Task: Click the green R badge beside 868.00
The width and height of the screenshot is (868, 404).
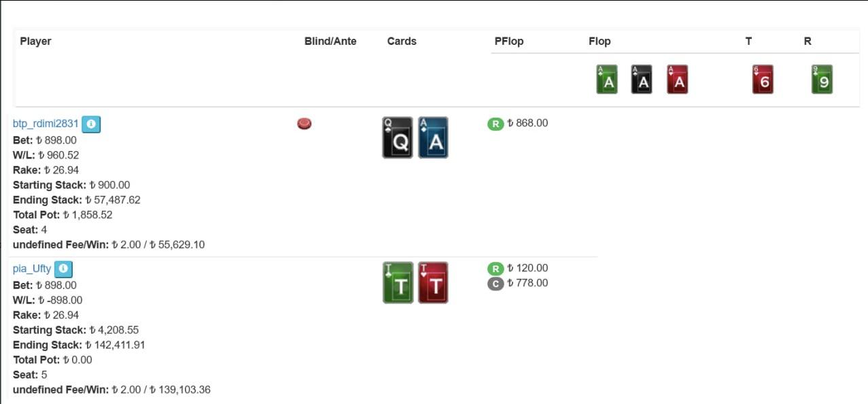Action: point(496,124)
